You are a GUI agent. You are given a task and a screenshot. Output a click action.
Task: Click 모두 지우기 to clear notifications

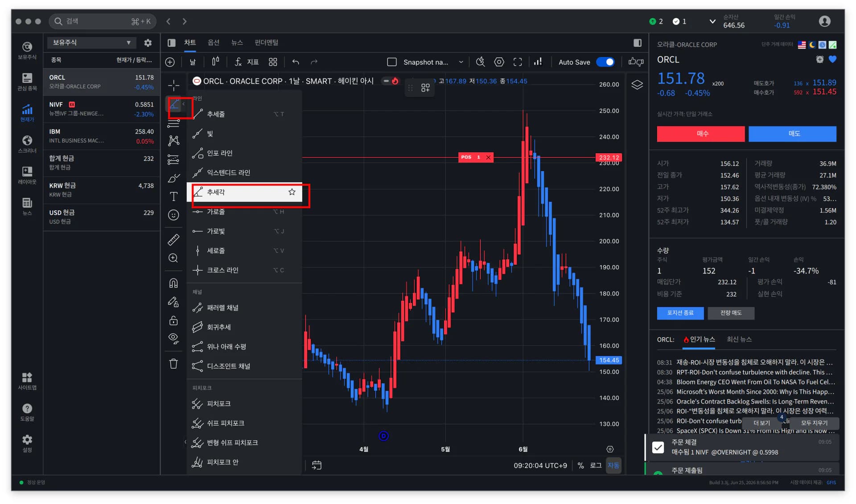[x=814, y=423]
